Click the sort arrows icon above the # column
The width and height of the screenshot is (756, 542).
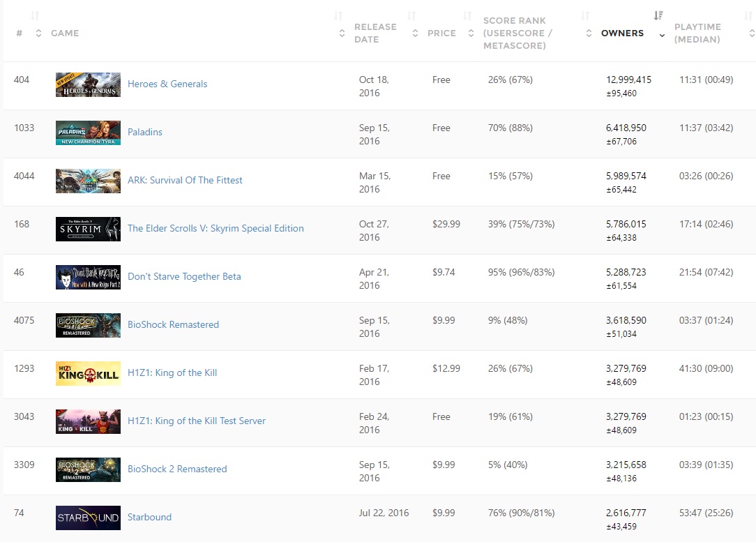pos(35,15)
